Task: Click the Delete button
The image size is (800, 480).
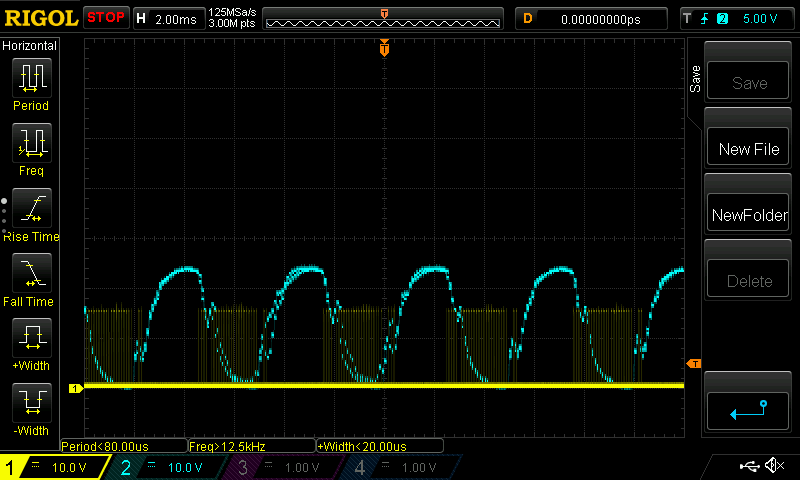Action: (x=748, y=279)
